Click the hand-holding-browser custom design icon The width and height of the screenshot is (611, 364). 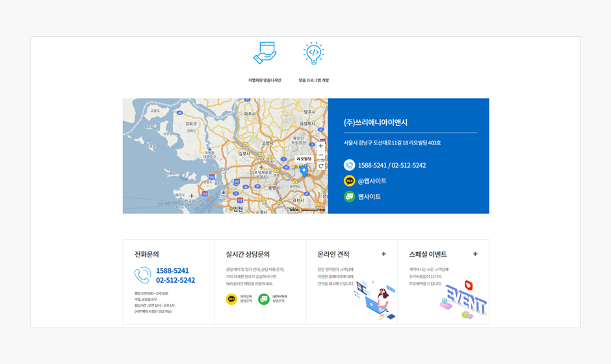[x=265, y=53]
